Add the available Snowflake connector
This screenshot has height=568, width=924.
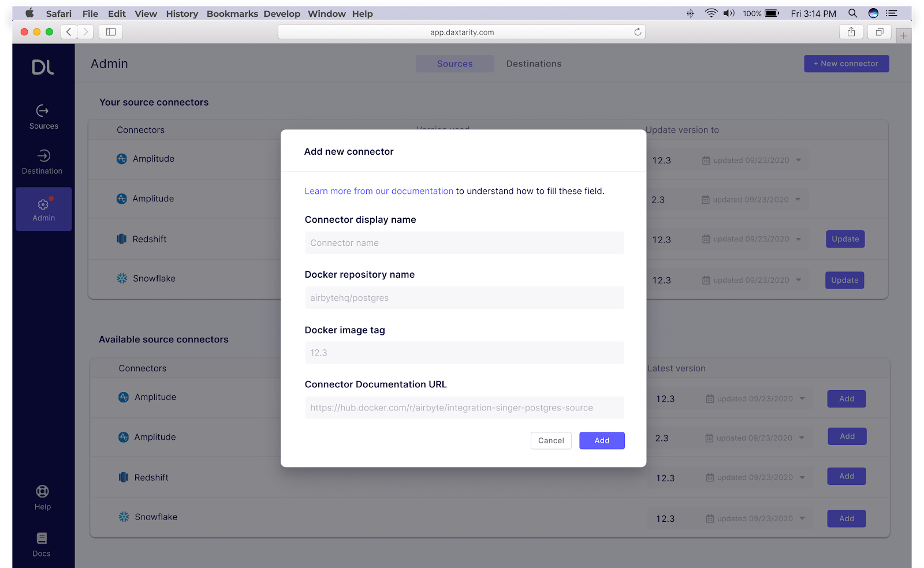click(847, 518)
